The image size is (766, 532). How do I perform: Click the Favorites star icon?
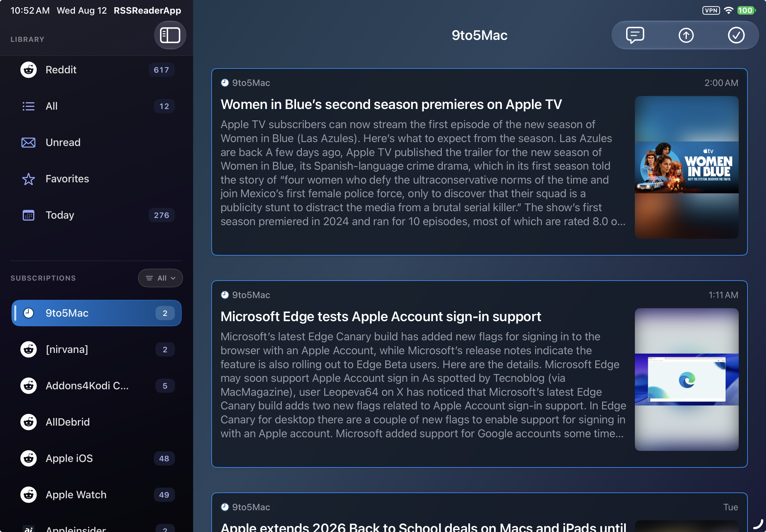click(x=29, y=179)
